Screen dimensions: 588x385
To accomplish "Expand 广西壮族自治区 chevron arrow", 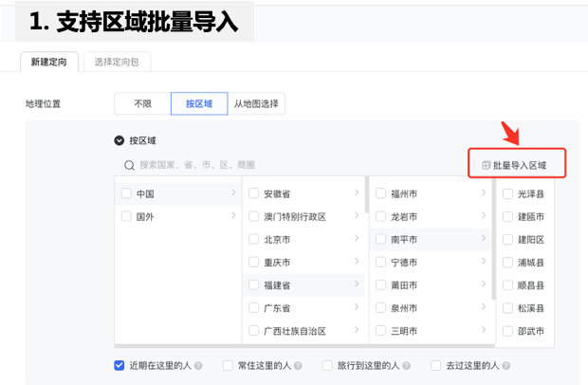I will (357, 330).
